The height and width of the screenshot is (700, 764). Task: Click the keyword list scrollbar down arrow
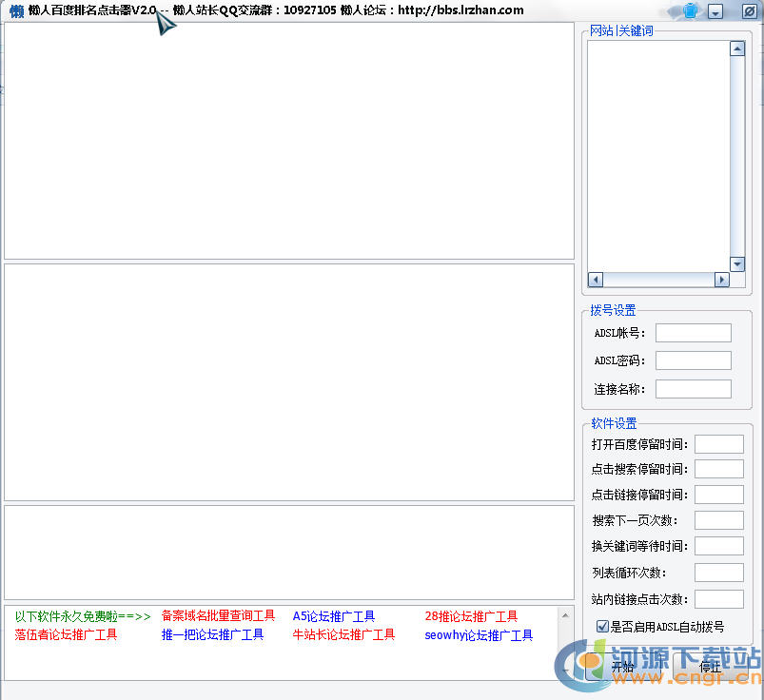[736, 264]
